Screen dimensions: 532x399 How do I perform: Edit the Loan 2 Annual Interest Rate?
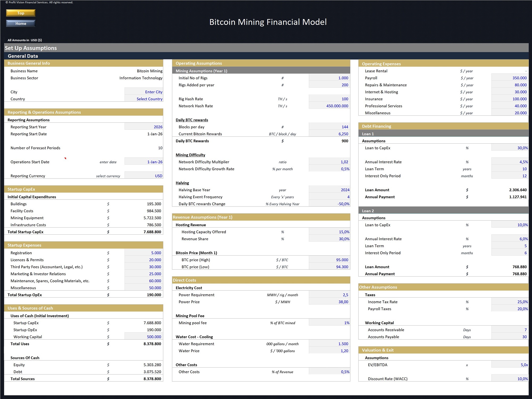coord(509,239)
